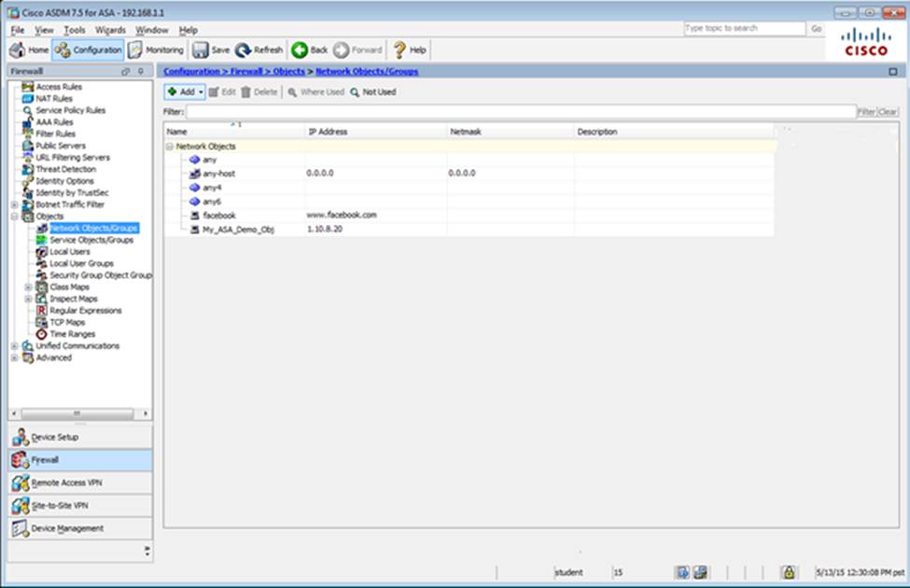
Task: Open Help from the toolbar
Action: [x=409, y=49]
